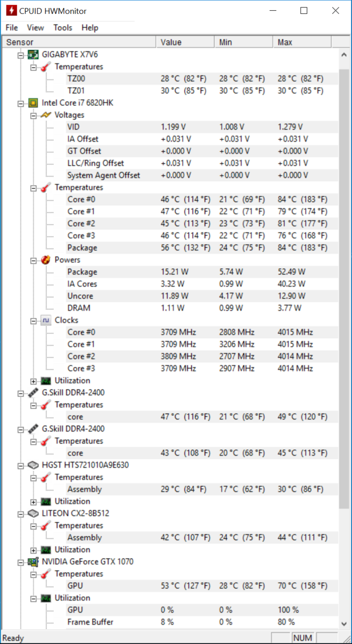Click the GIGABYTE X7V6 motherboard icon
Screen dimensions: 352x644
(33, 54)
